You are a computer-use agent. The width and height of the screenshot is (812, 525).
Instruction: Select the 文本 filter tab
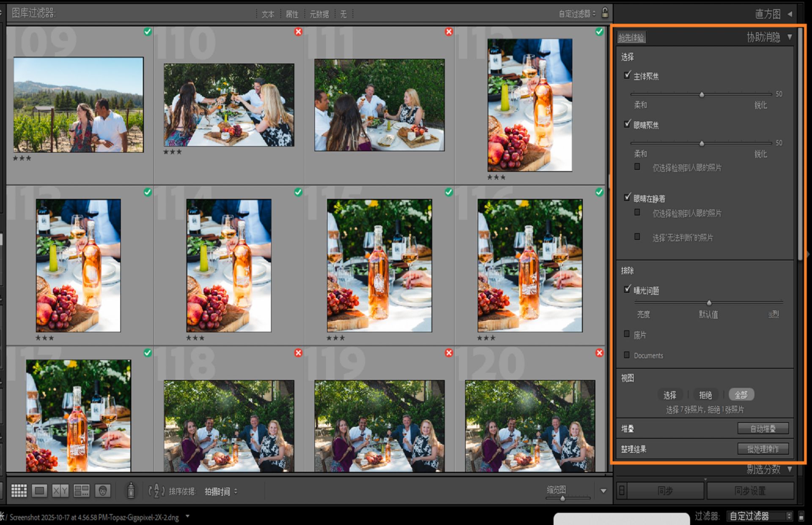point(268,14)
